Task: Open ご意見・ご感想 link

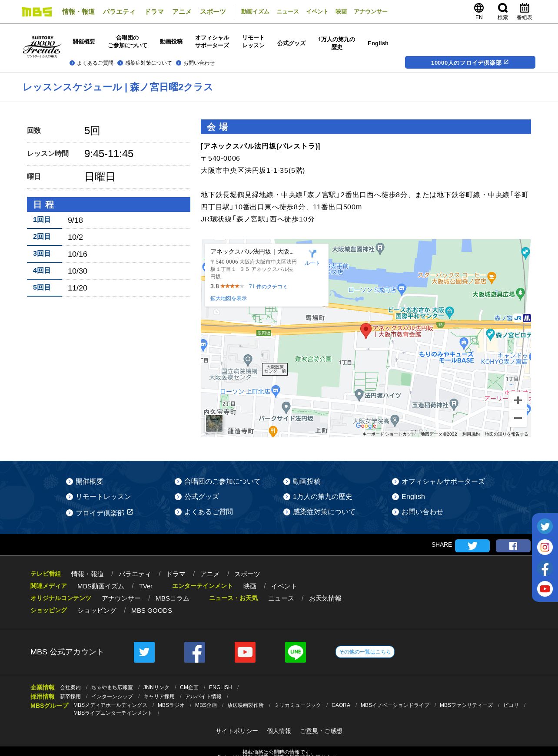Action: coord(321,731)
